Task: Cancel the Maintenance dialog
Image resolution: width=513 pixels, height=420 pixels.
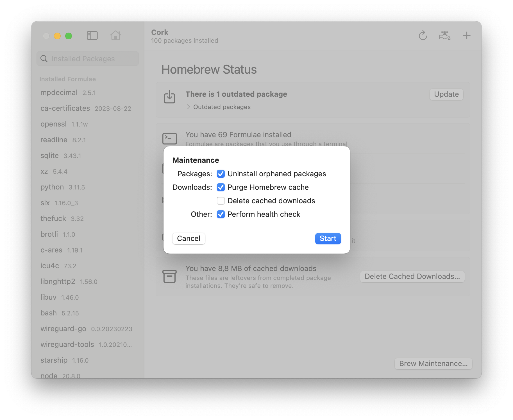Action: pyautogui.click(x=189, y=239)
